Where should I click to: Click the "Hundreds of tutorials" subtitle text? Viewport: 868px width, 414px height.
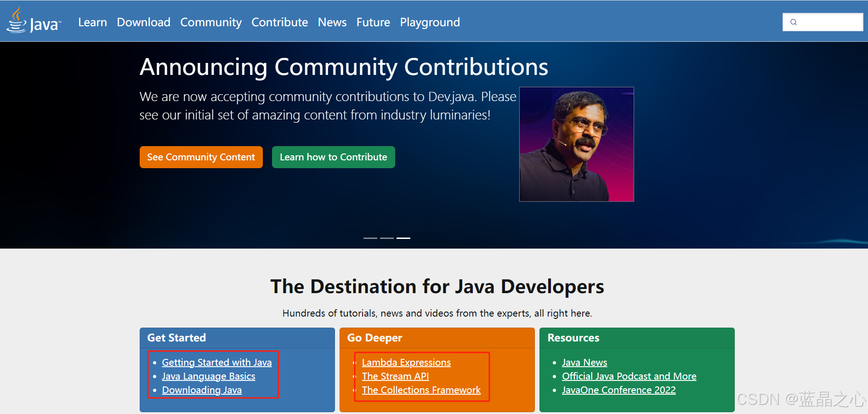tap(437, 313)
